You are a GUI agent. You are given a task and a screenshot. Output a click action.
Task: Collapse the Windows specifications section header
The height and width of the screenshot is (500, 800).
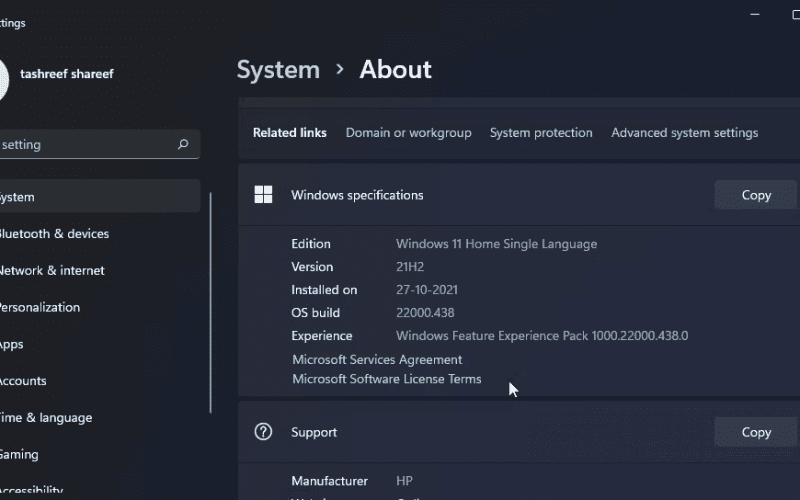[x=519, y=195]
